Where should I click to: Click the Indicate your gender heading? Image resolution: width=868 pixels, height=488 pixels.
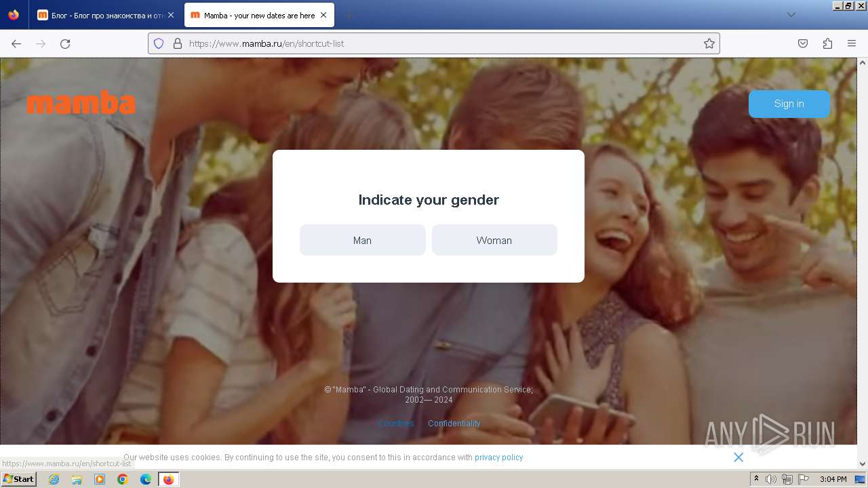tap(429, 200)
